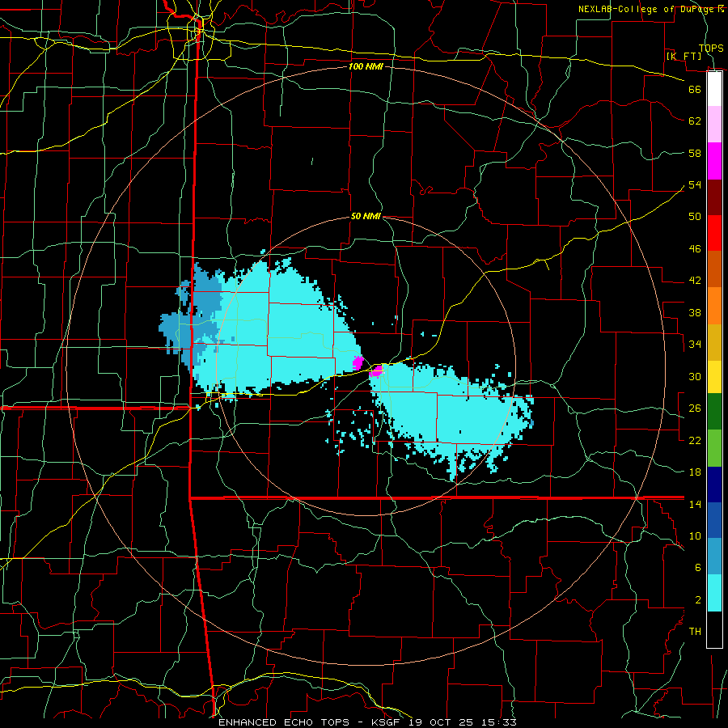Click the dark green 26 kft legend swatch

714,412
